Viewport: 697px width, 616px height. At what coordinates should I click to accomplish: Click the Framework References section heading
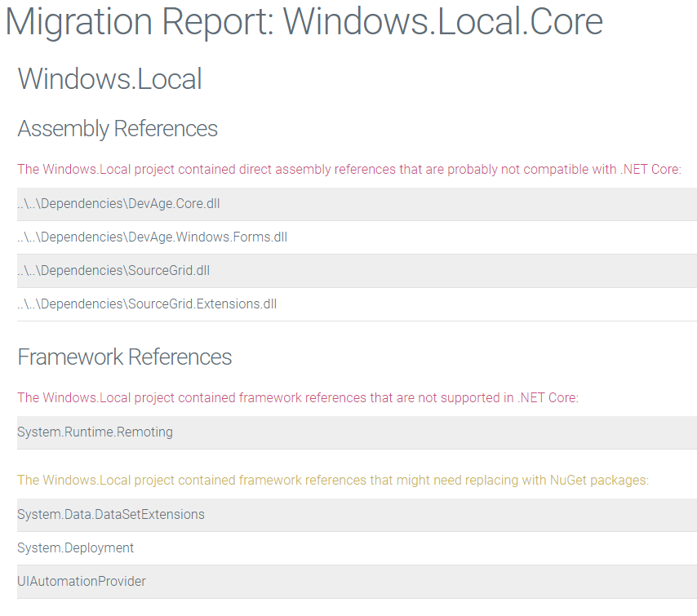click(125, 357)
